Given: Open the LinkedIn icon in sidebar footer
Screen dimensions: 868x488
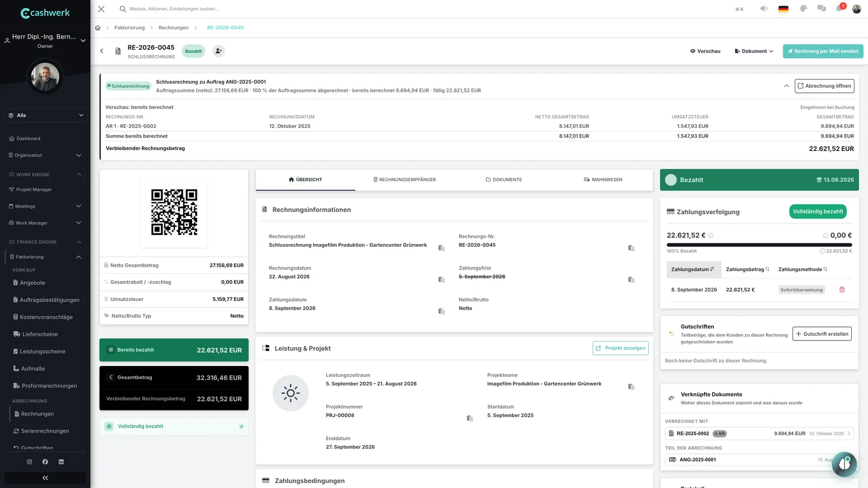Looking at the screenshot, I should click(x=61, y=462).
